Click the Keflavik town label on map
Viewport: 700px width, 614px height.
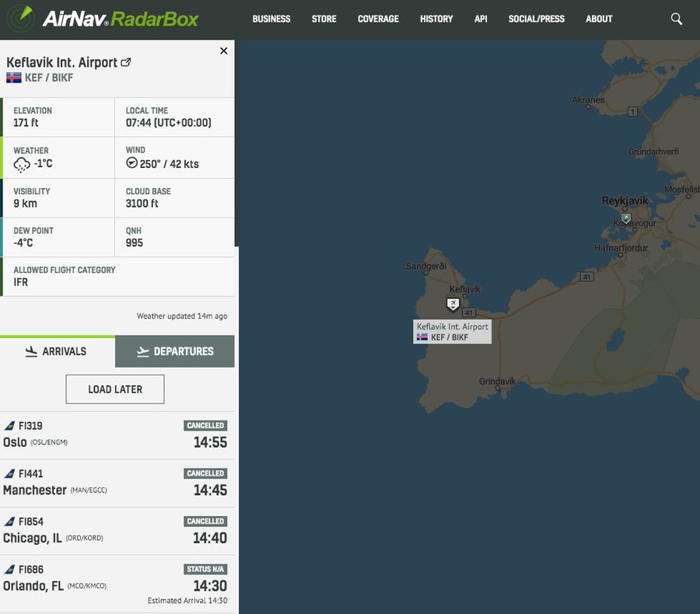coord(465,289)
